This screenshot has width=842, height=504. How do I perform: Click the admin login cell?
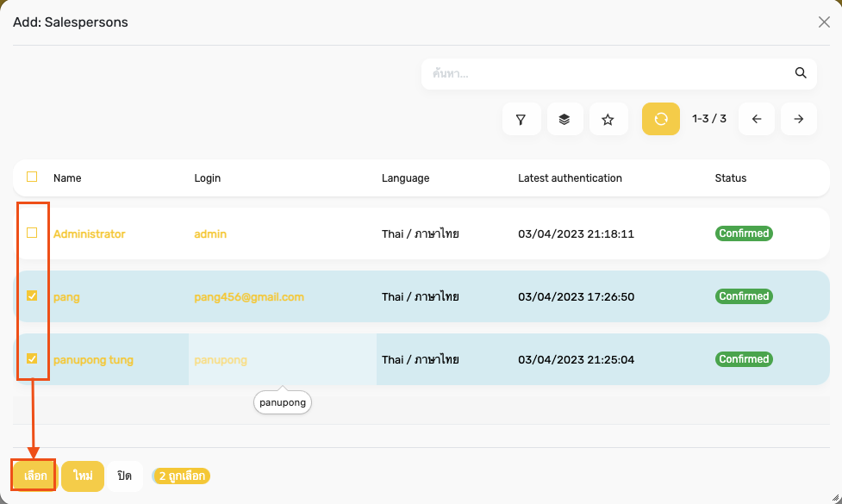pos(210,234)
